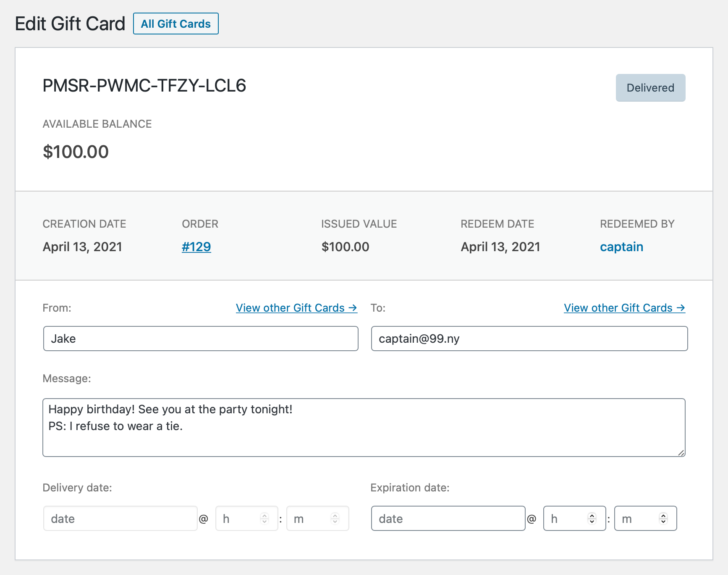Focus the Expiration minute input
Screen dimensions: 728x575
pyautogui.click(x=636, y=519)
